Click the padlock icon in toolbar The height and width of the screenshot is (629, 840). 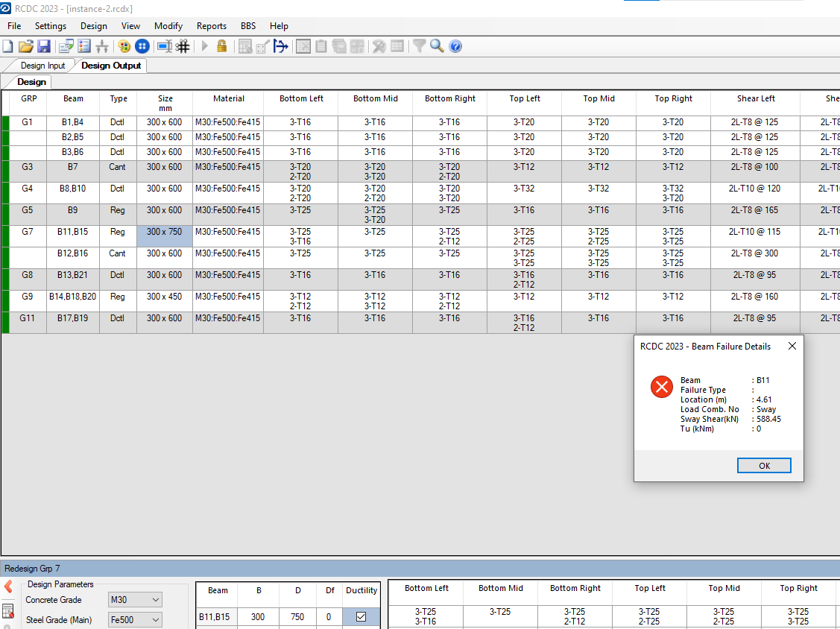click(x=221, y=46)
